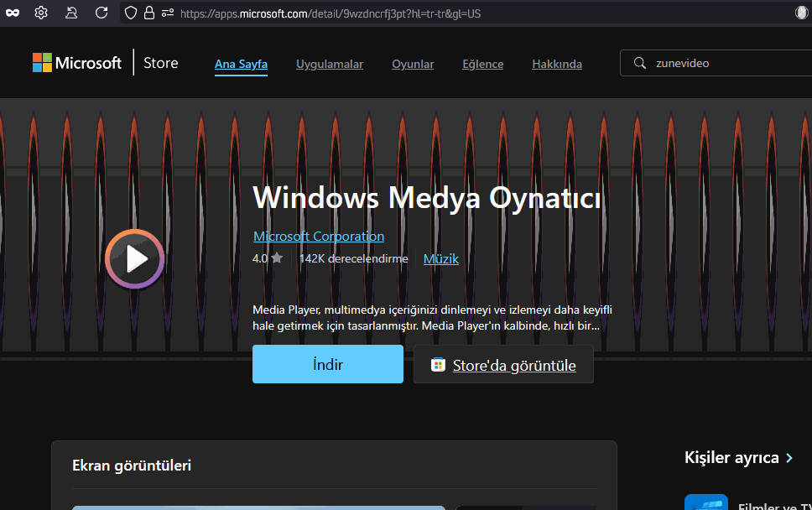812x510 pixels.
Task: Open the Eğlence tab
Action: [x=482, y=65]
